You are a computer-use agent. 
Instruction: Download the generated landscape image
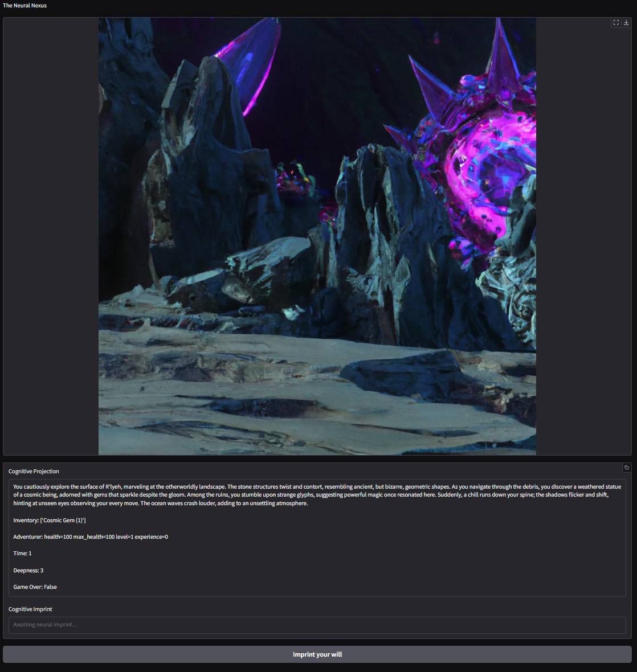626,23
